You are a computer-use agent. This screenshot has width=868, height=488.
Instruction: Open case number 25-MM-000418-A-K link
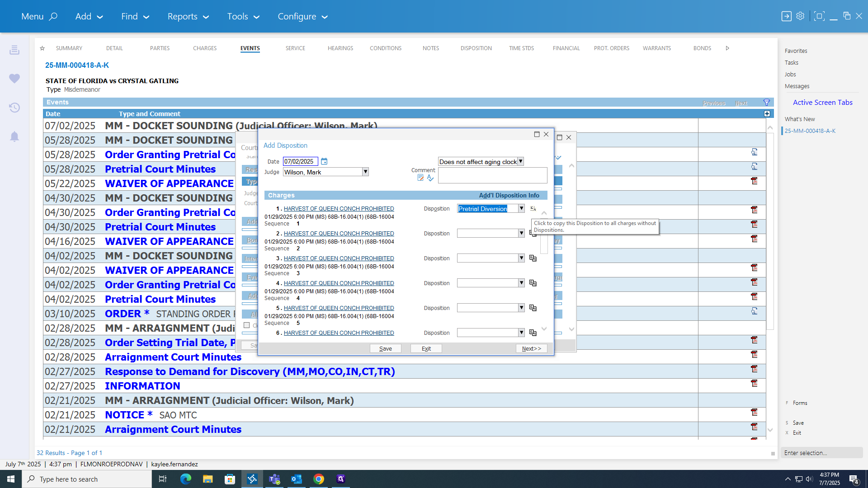tap(77, 65)
